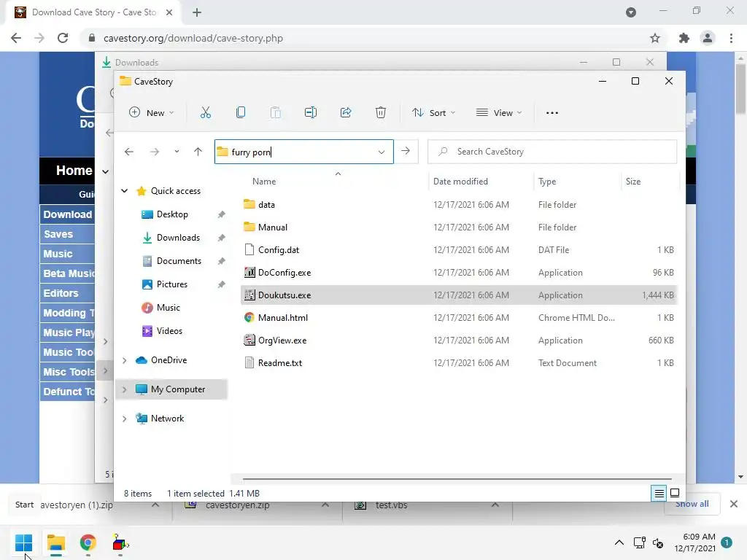Click the Explorer address bar field

(304, 152)
